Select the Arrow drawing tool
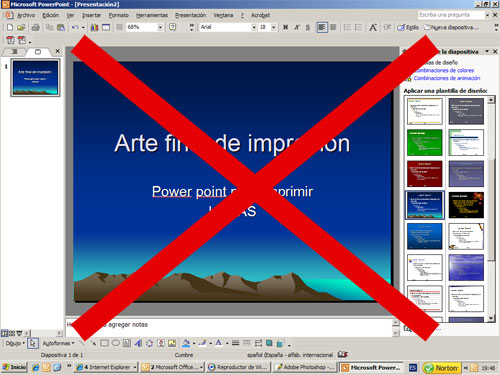The width and height of the screenshot is (500, 375). (93, 343)
